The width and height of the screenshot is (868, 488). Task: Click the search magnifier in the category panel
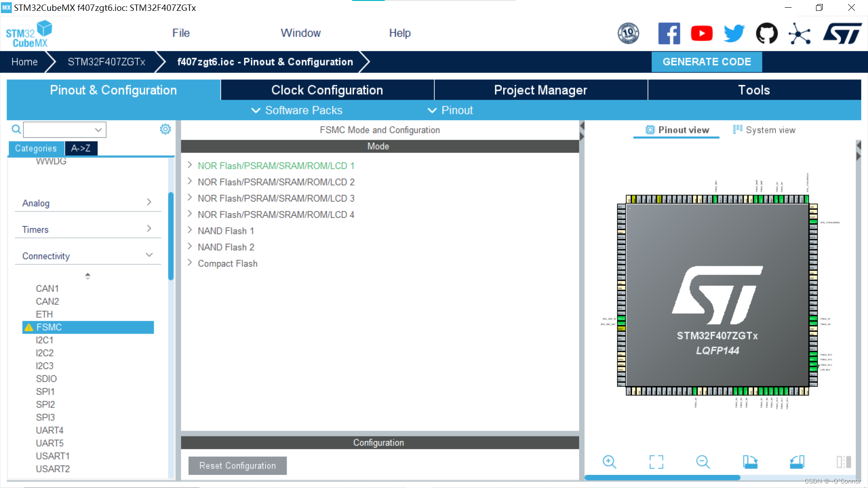pos(16,130)
